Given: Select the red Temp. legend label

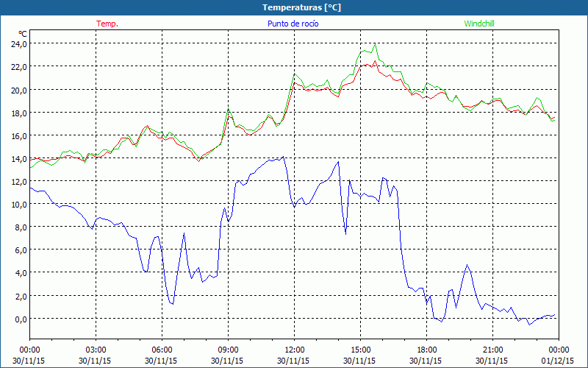Looking at the screenshot, I should [x=107, y=24].
